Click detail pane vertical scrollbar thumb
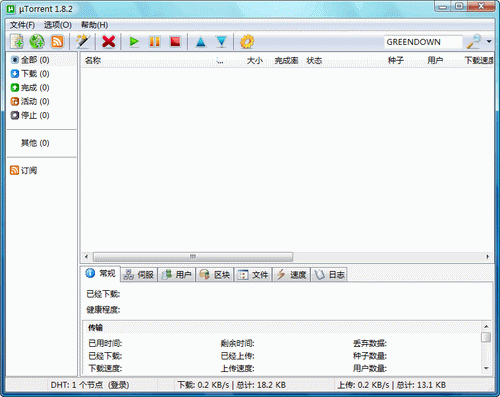The height and width of the screenshot is (397, 500). 486,337
